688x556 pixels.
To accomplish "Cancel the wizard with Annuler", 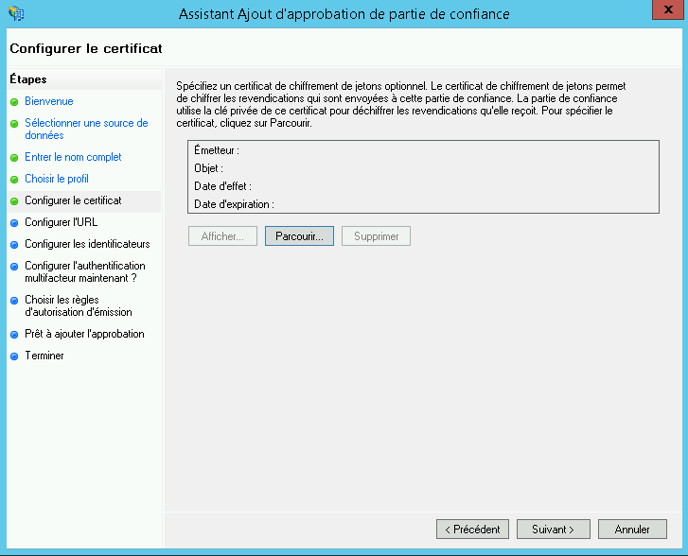I will point(632,529).
